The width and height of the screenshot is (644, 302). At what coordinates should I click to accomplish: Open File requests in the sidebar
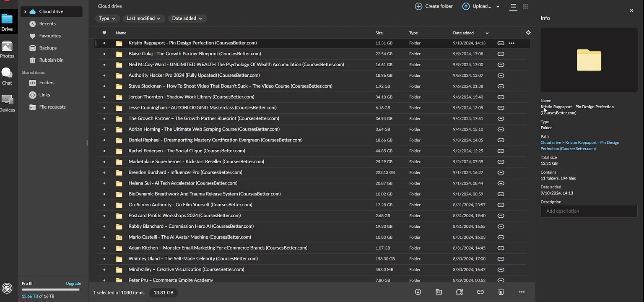pos(52,107)
